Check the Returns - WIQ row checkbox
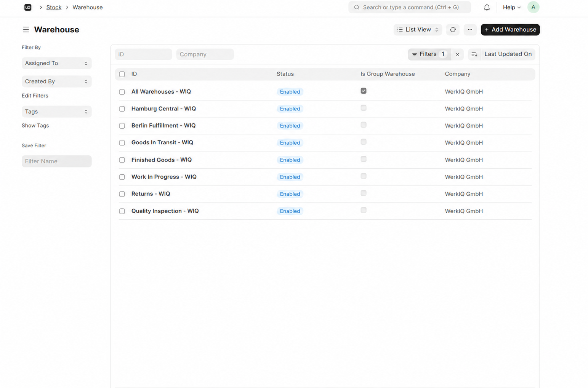Viewport: 588px width, 388px height. 122,194
